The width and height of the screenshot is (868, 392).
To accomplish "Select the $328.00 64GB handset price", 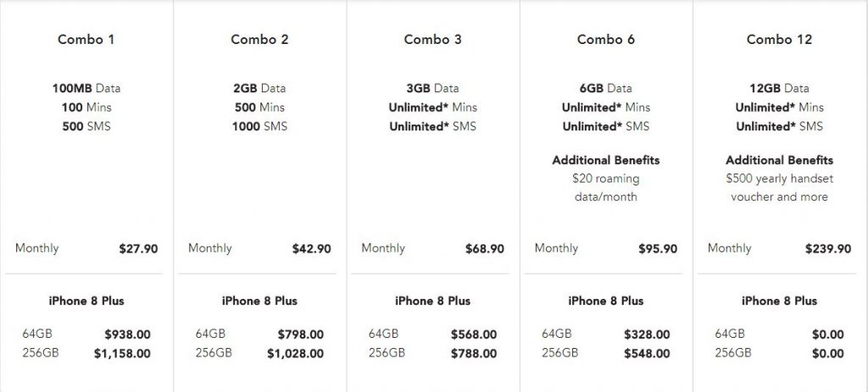I will (647, 334).
